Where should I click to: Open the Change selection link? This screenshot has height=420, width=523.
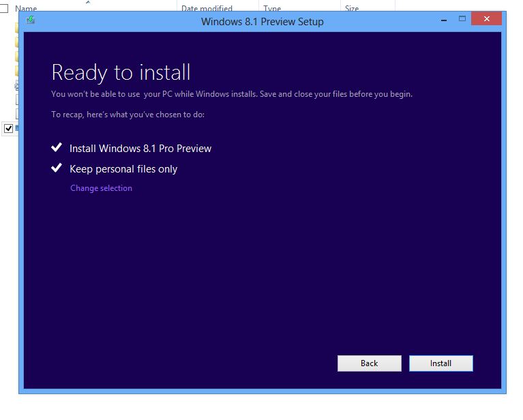[101, 188]
